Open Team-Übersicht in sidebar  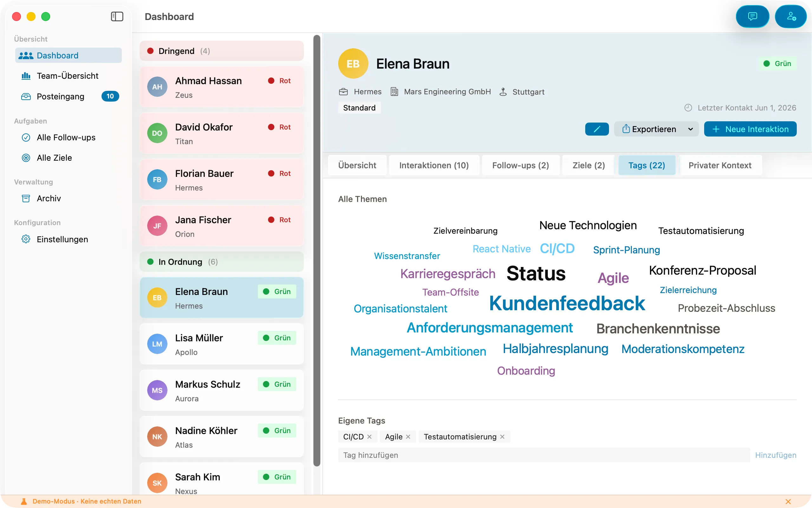pyautogui.click(x=69, y=76)
